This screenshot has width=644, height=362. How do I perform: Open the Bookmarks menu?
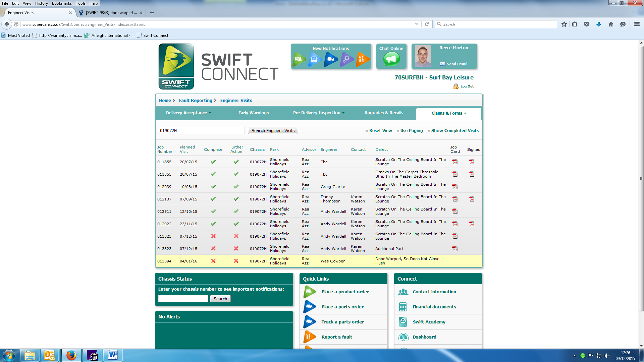[x=62, y=3]
